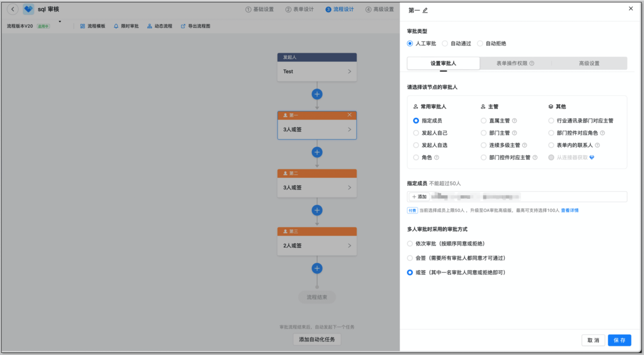Click the pencil edit icon beside 第一
The width and height of the screenshot is (644, 355).
tap(425, 10)
